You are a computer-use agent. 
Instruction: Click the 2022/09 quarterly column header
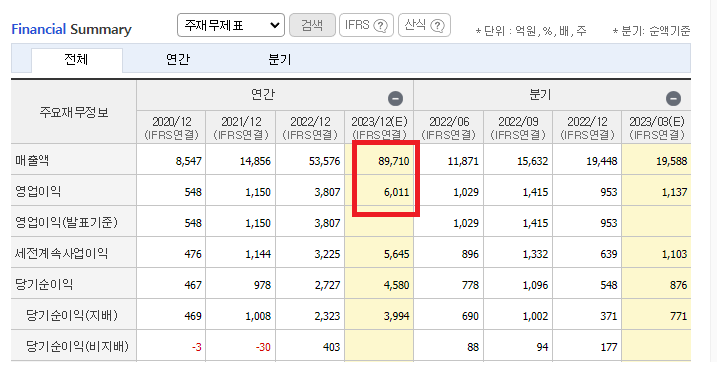click(x=518, y=128)
